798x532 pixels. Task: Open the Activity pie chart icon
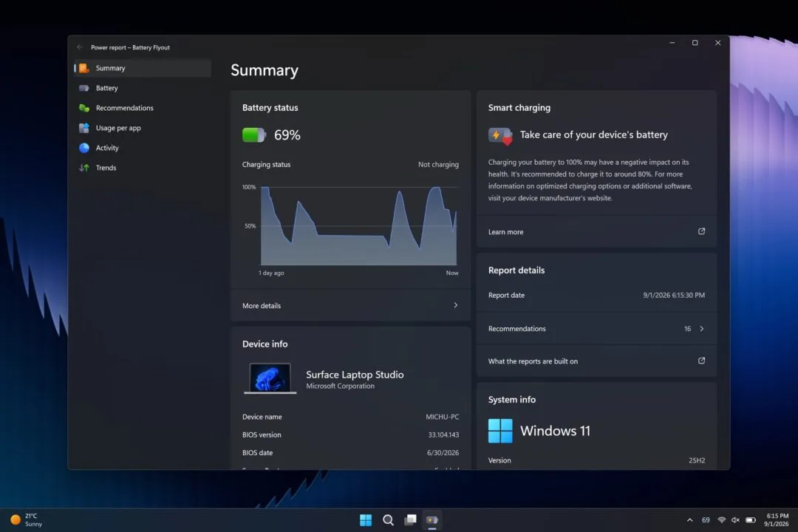point(84,148)
